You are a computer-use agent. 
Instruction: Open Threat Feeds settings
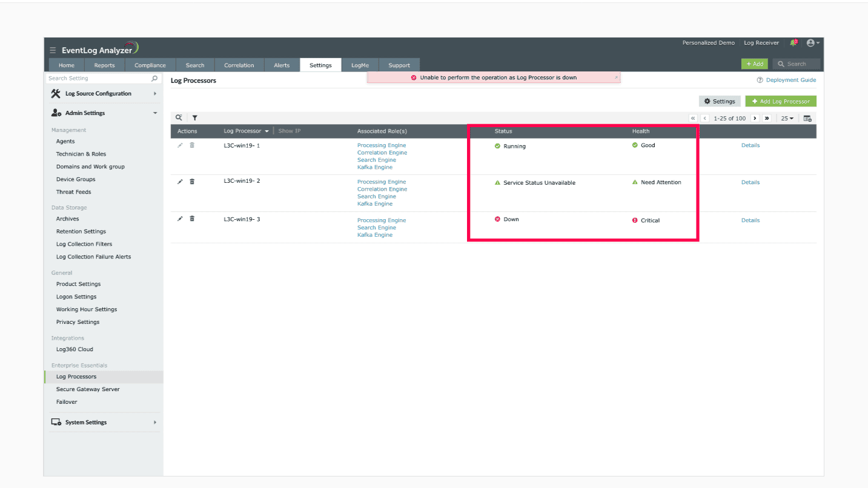pyautogui.click(x=74, y=192)
